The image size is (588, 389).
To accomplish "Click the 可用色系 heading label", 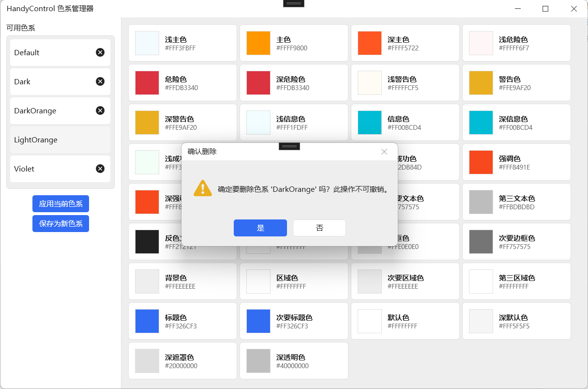I will pyautogui.click(x=21, y=28).
